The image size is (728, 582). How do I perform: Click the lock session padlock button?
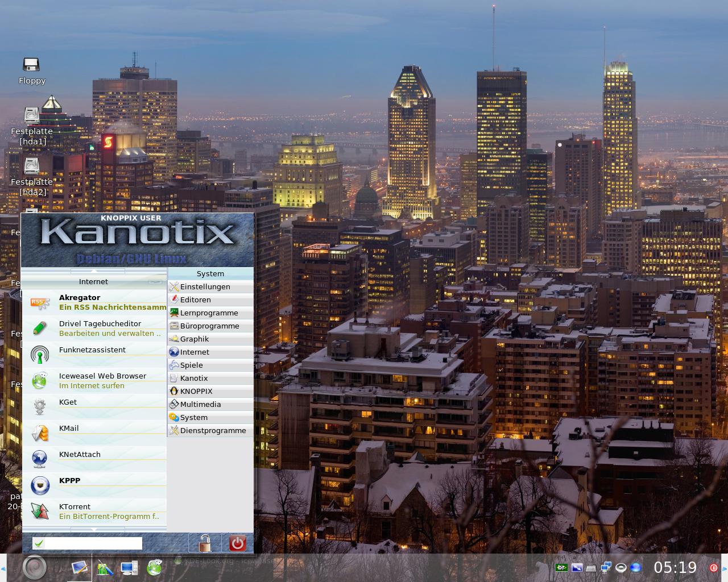tap(205, 543)
